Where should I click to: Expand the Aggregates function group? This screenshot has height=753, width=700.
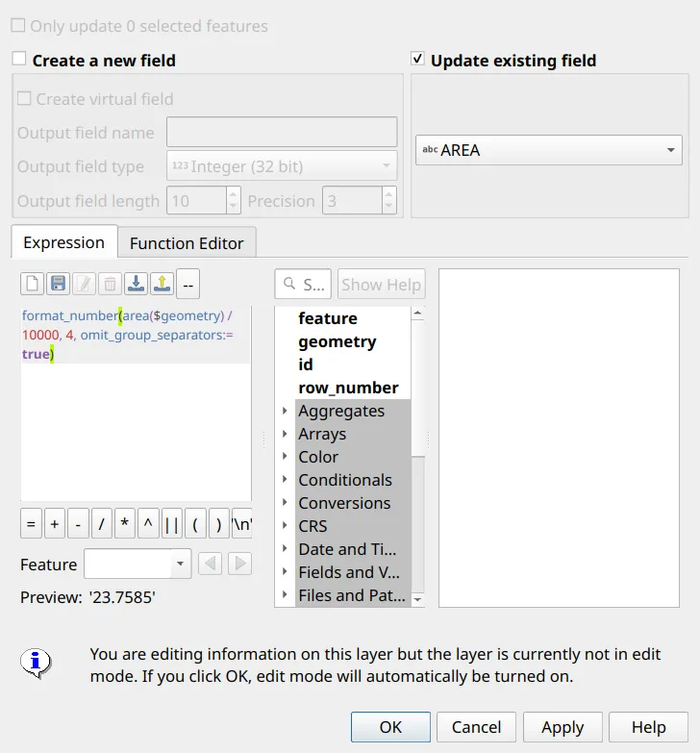coord(285,411)
